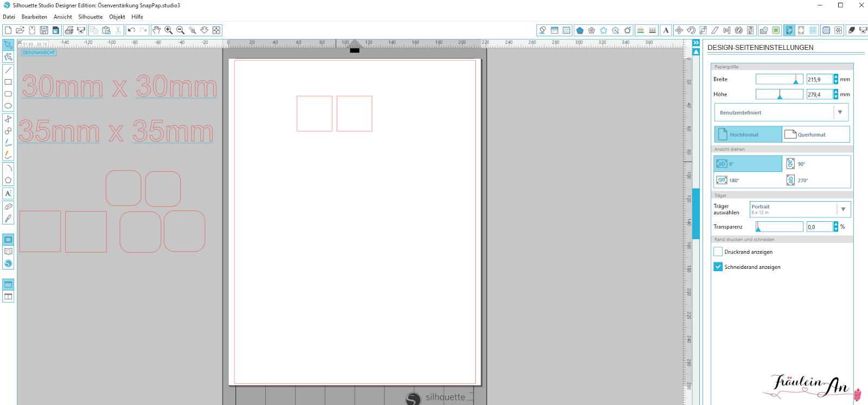Select Querformat orientation
The image size is (868, 405).
pos(816,134)
